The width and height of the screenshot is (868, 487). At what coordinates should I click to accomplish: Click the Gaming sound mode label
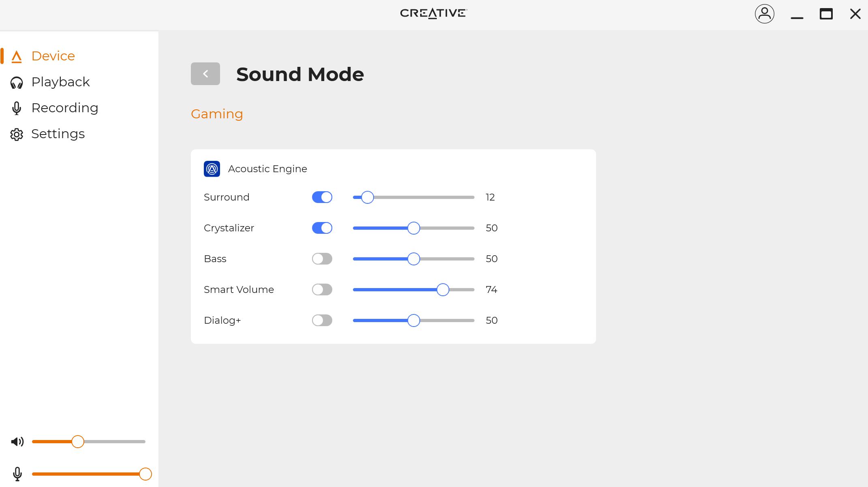tap(217, 114)
